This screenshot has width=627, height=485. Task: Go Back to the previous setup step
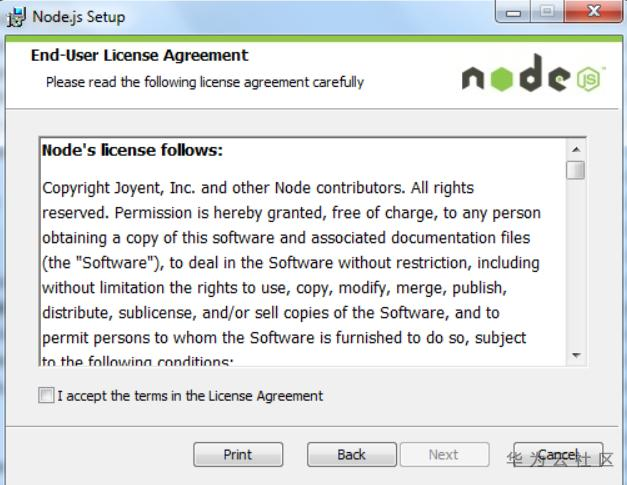pyautogui.click(x=351, y=455)
